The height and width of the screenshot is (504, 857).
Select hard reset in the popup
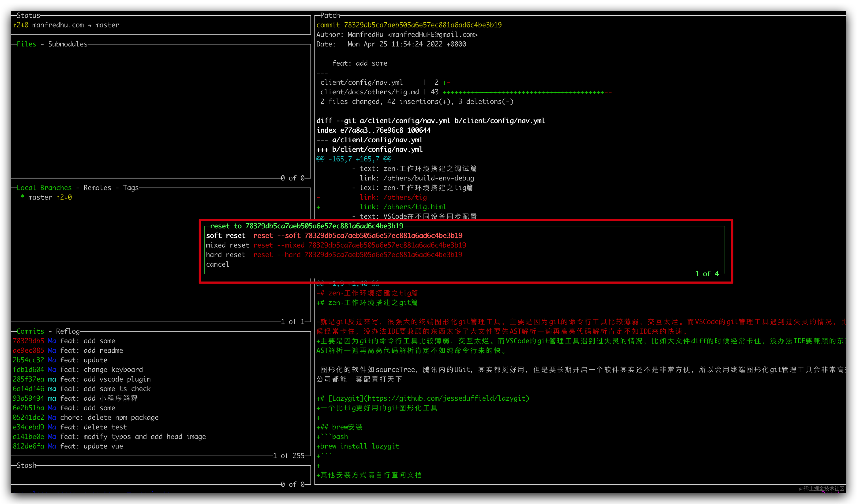(x=226, y=255)
